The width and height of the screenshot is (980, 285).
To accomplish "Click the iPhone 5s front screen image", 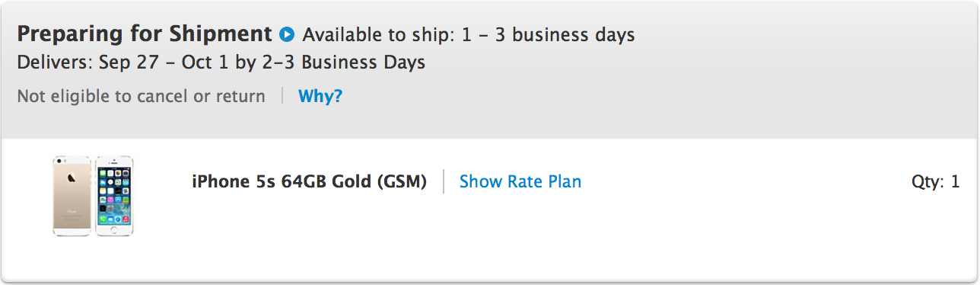I will [x=114, y=196].
